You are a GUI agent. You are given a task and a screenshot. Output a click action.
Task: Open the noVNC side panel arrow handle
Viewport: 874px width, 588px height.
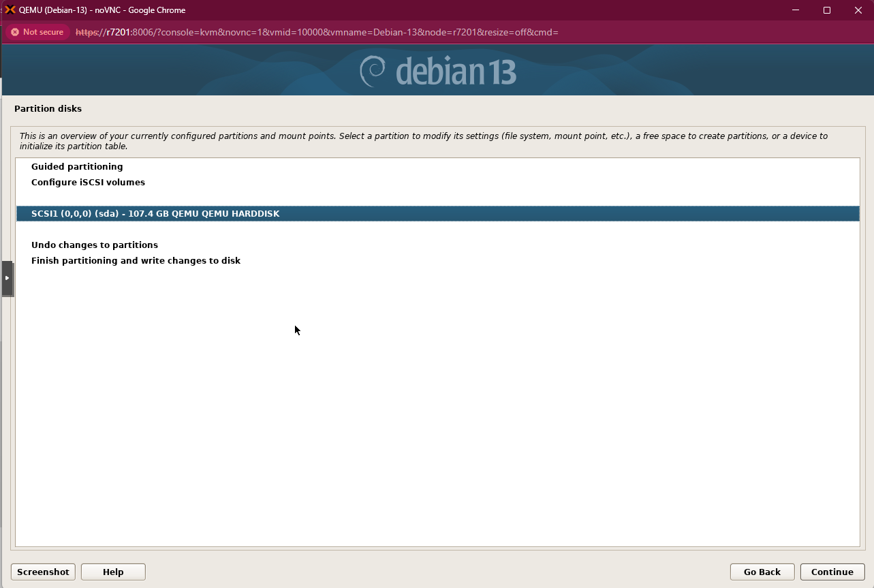[7, 278]
